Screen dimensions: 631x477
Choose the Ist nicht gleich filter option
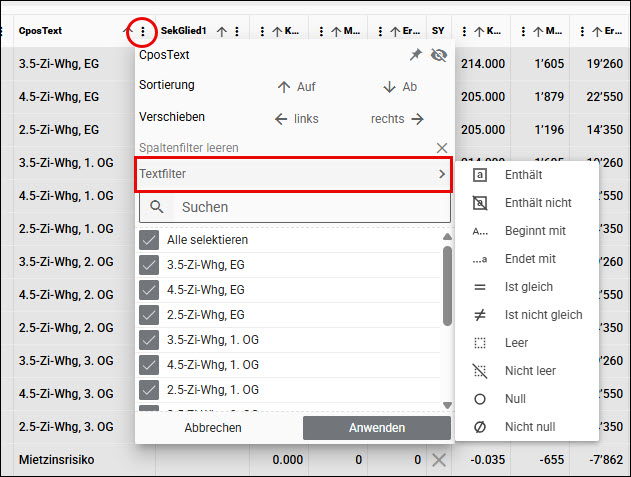point(527,315)
